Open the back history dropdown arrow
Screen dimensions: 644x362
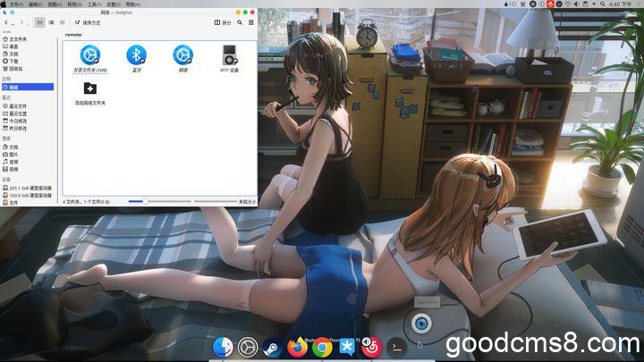(13, 23)
